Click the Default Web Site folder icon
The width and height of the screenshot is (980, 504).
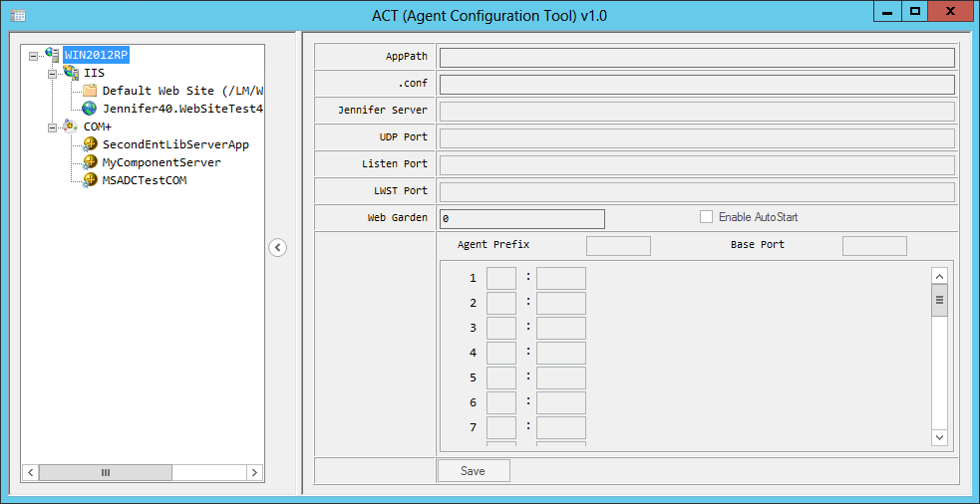point(90,91)
